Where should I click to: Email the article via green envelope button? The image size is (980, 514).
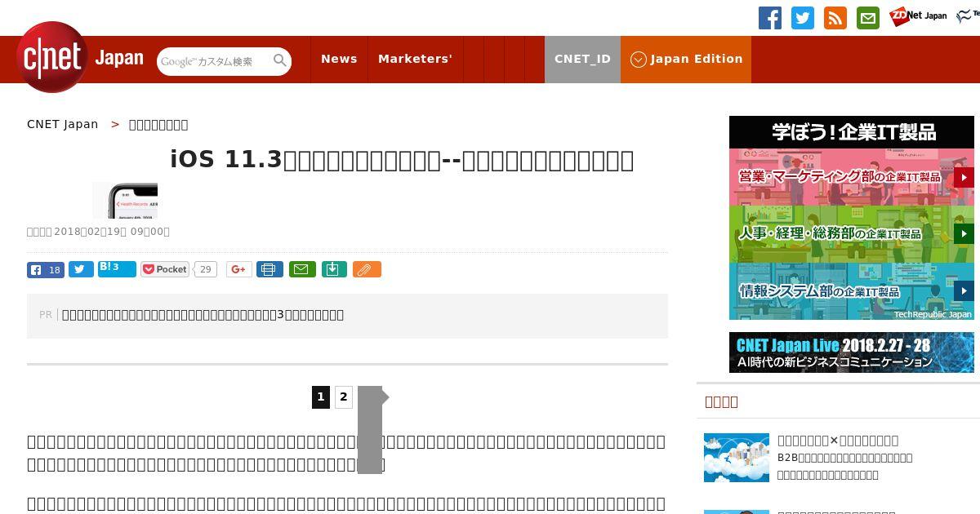302,269
